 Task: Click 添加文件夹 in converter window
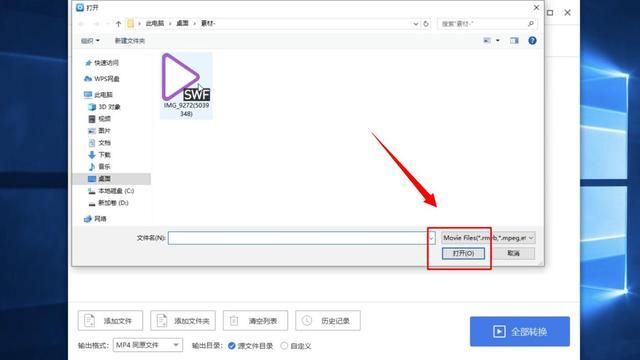pyautogui.click(x=183, y=321)
